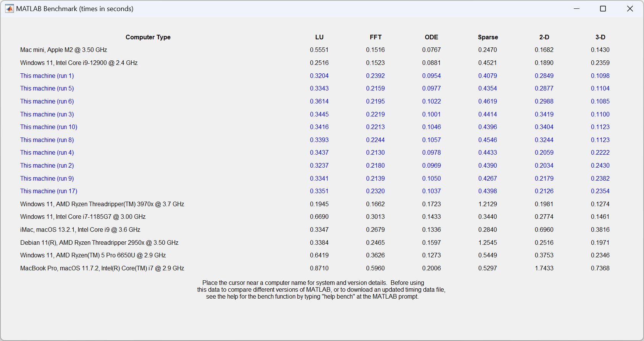Click LU value 0.5551 for Mac mini
This screenshot has height=341, width=644.
click(x=319, y=50)
